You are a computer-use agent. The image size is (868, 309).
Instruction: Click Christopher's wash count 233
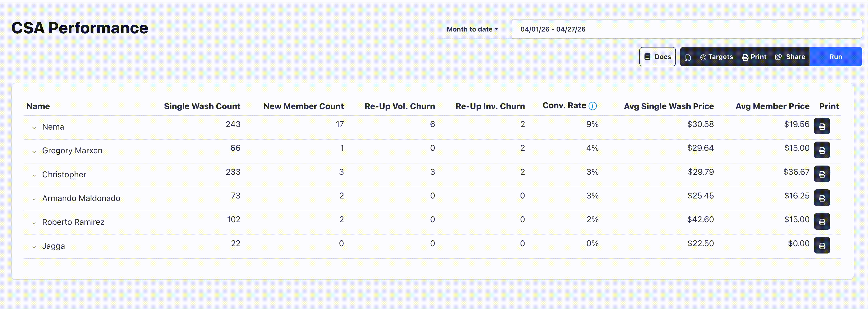pos(233,172)
